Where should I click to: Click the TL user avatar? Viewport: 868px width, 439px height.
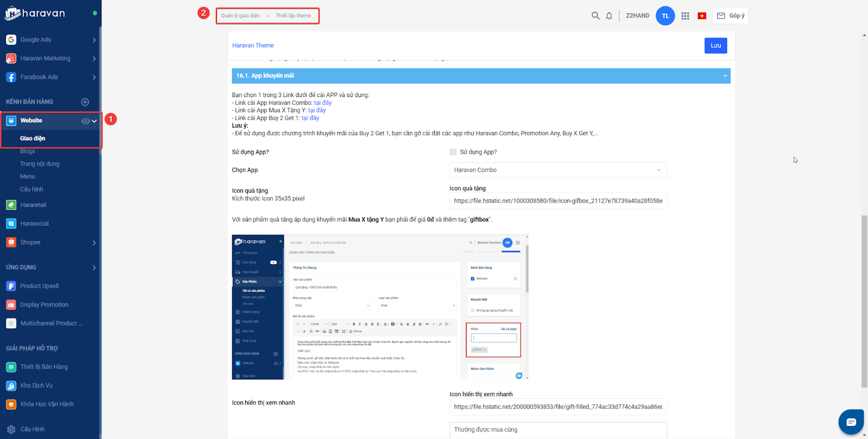click(x=665, y=16)
